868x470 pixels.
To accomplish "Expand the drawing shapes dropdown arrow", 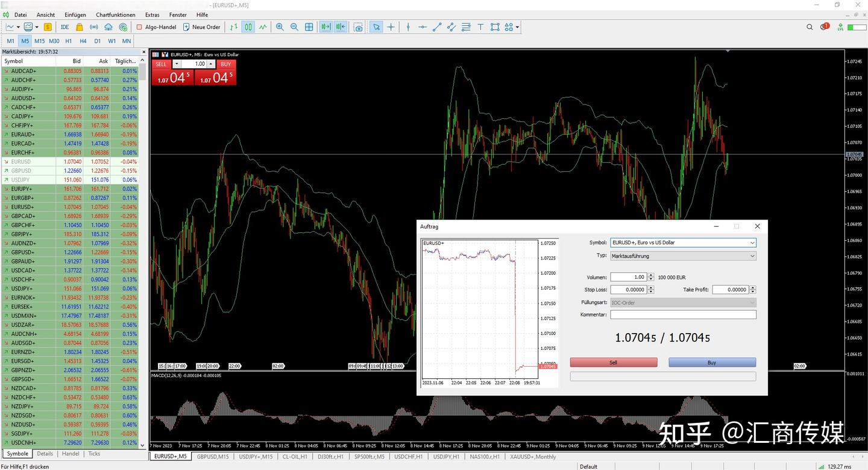I will pyautogui.click(x=517, y=27).
